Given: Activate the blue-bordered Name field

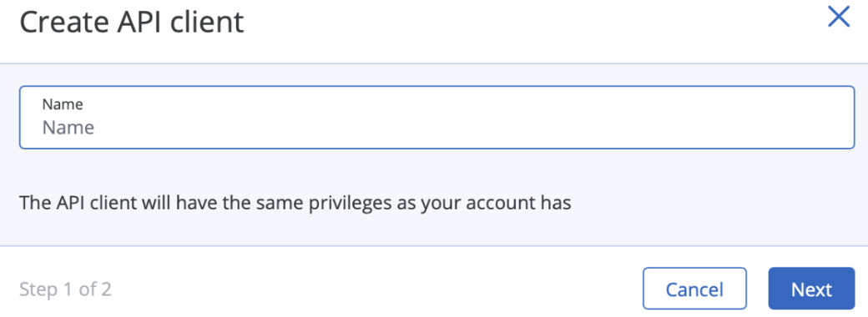Looking at the screenshot, I should point(437,118).
